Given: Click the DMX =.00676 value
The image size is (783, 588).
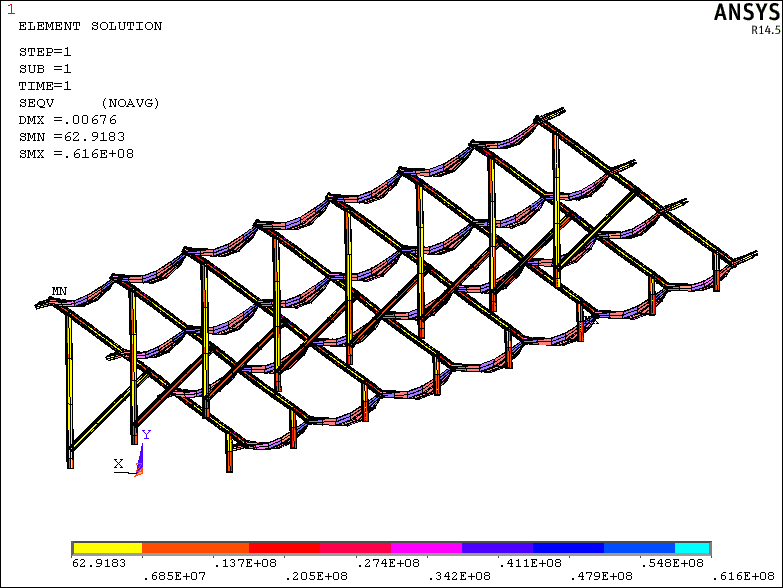Looking at the screenshot, I should [x=72, y=120].
